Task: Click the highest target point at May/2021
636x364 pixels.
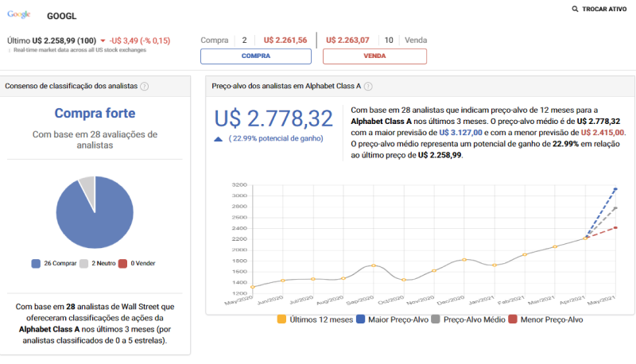Action: click(615, 189)
